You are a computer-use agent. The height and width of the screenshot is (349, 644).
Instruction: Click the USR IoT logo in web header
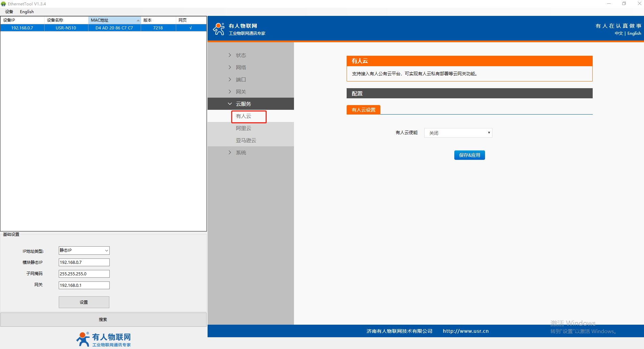[219, 29]
